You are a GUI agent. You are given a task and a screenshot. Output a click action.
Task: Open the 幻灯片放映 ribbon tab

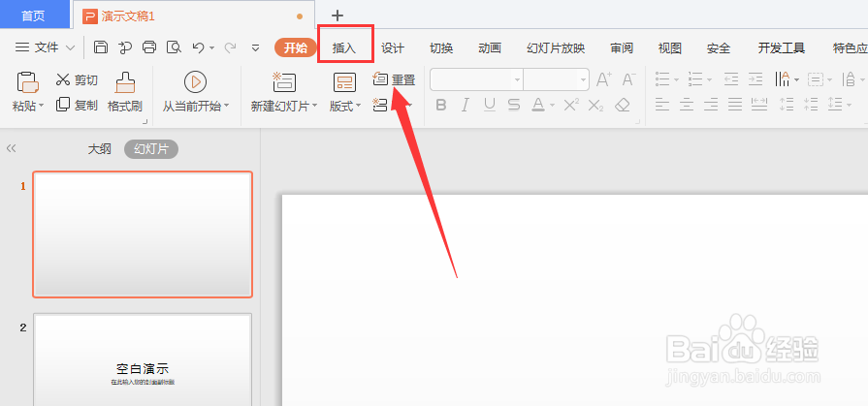click(556, 48)
